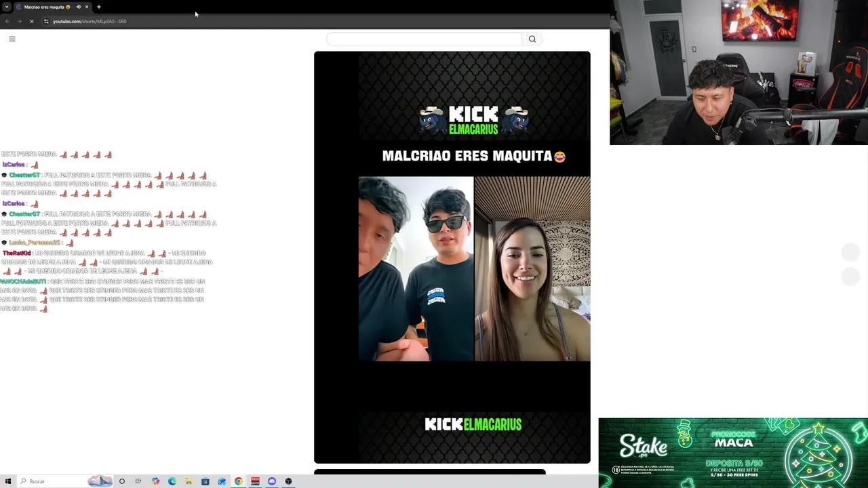868x488 pixels.
Task: Open a new browser tab
Action: 99,7
